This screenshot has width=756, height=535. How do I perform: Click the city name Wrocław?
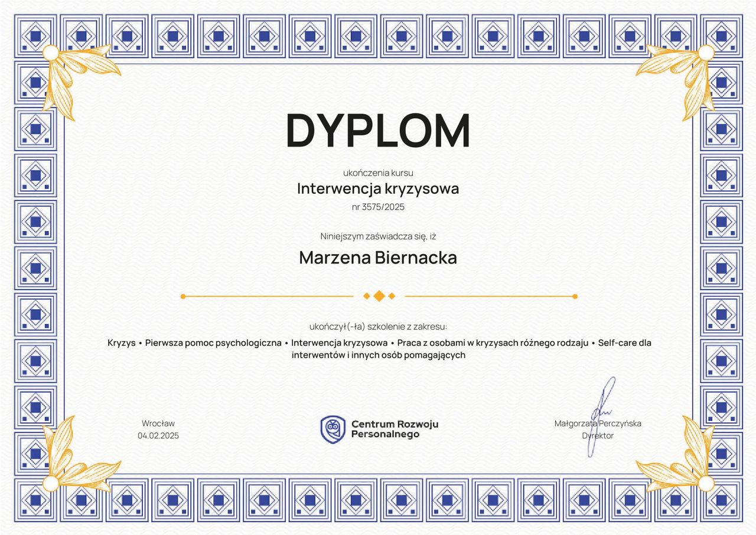click(158, 423)
